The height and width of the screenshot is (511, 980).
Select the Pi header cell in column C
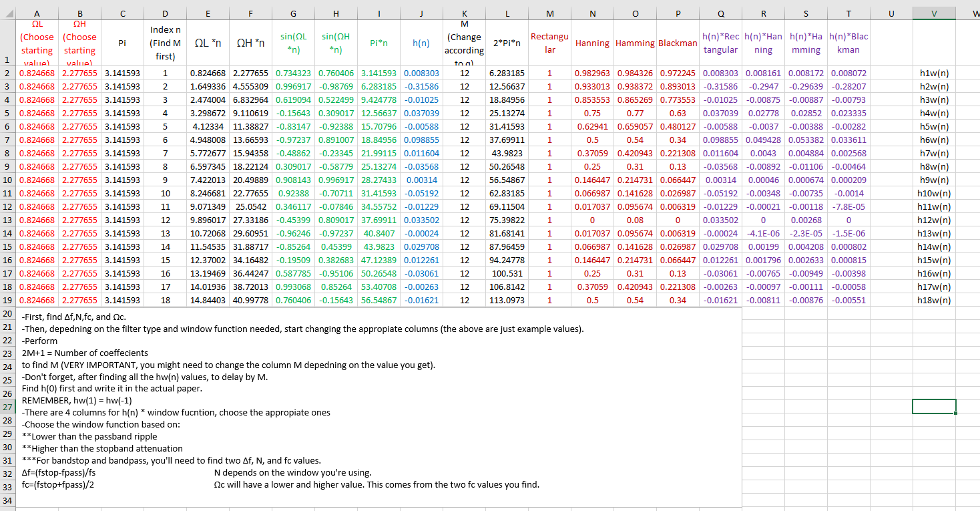click(x=122, y=42)
